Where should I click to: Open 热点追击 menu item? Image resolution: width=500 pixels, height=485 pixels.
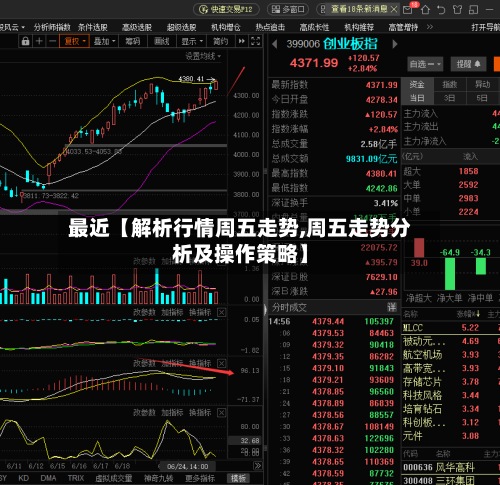click(x=270, y=27)
